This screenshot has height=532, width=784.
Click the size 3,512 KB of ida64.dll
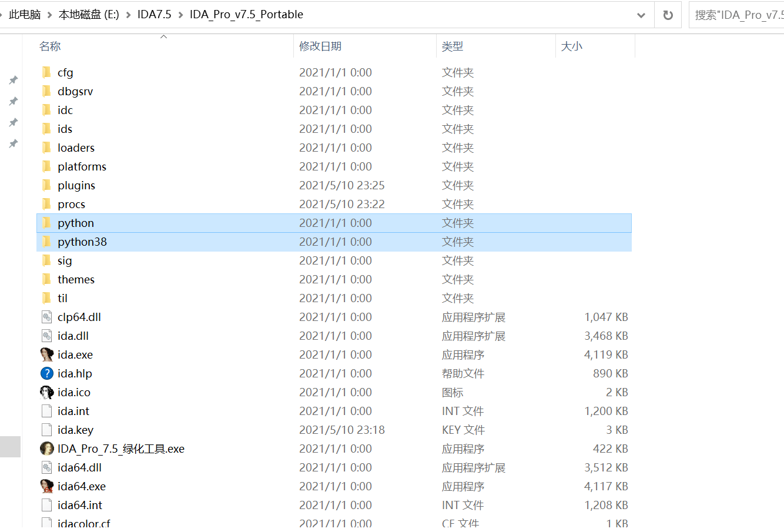tap(606, 467)
